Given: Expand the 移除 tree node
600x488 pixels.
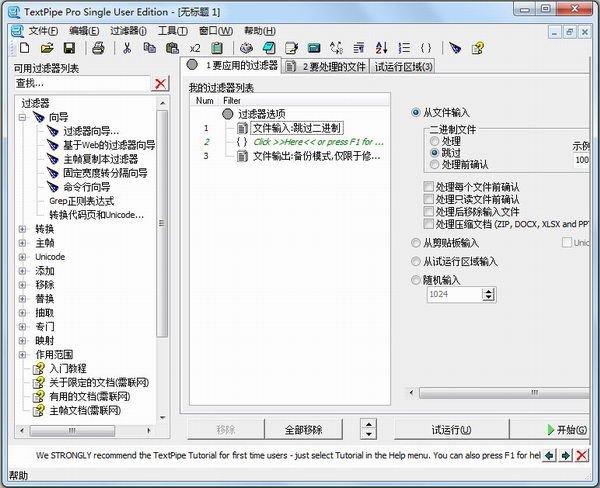Looking at the screenshot, I should point(23,285).
